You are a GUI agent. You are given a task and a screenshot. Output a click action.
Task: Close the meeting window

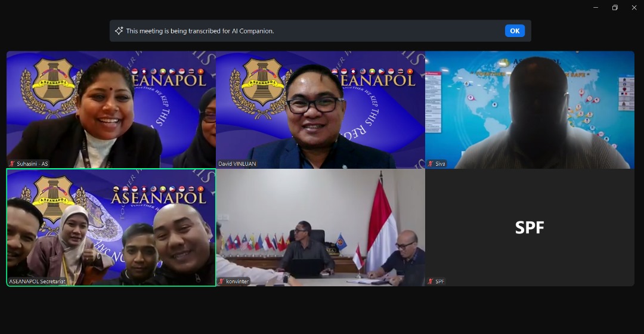[634, 7]
